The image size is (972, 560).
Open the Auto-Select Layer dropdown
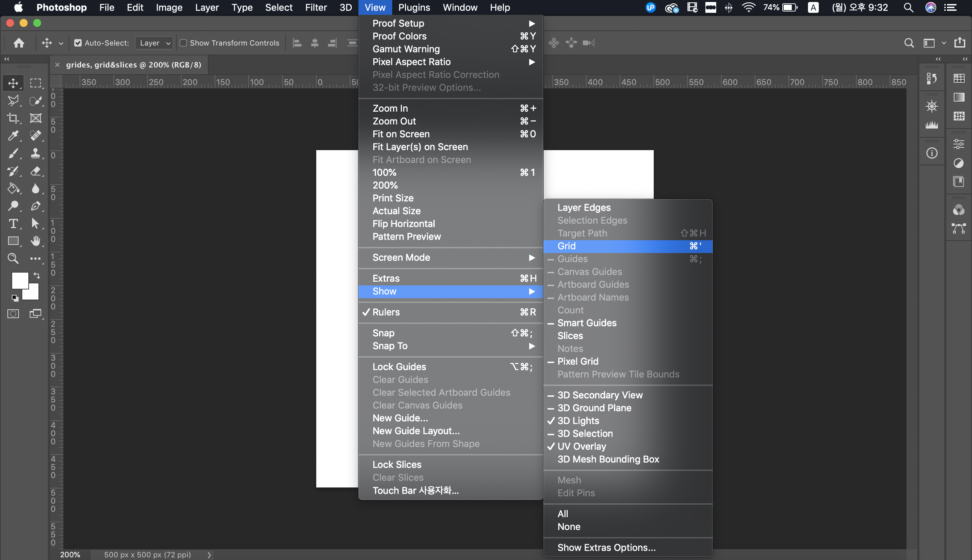(x=155, y=43)
